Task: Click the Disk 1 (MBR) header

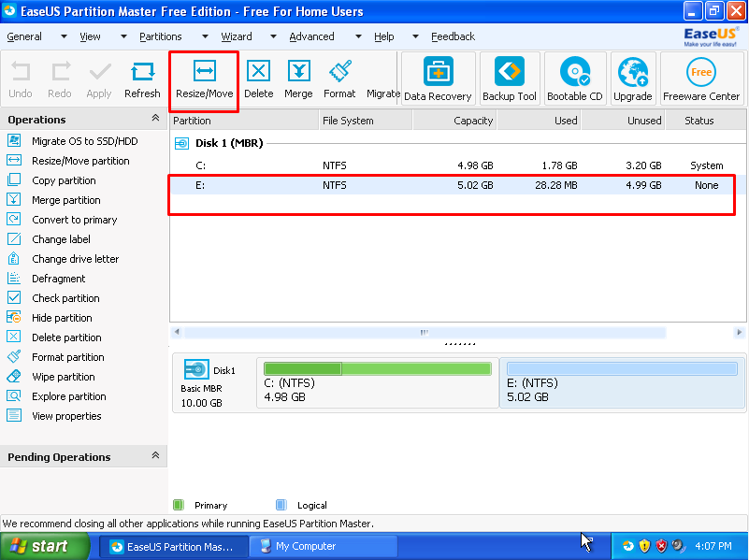Action: [229, 143]
